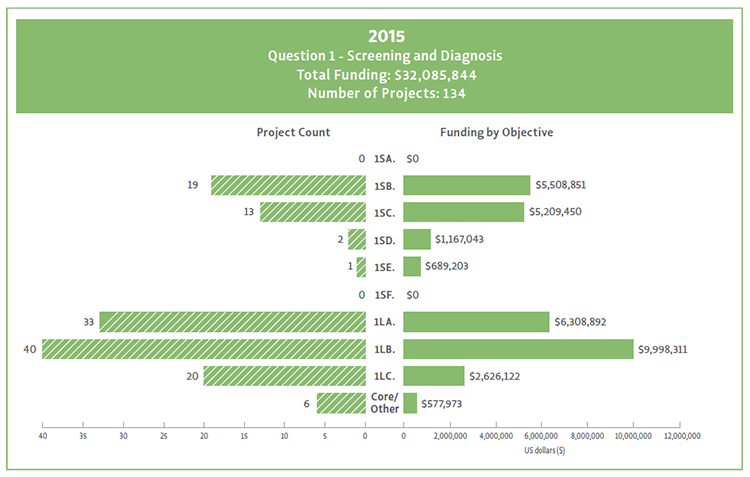The image size is (750, 477).
Task: Select the 1SA. objective label
Action: (x=384, y=159)
